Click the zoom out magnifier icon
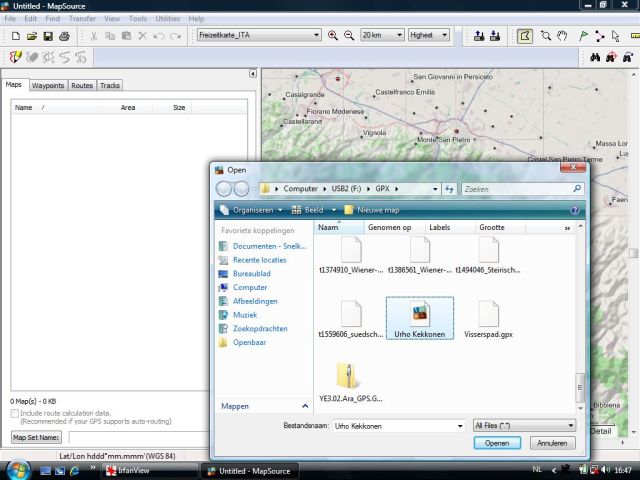 click(x=349, y=36)
